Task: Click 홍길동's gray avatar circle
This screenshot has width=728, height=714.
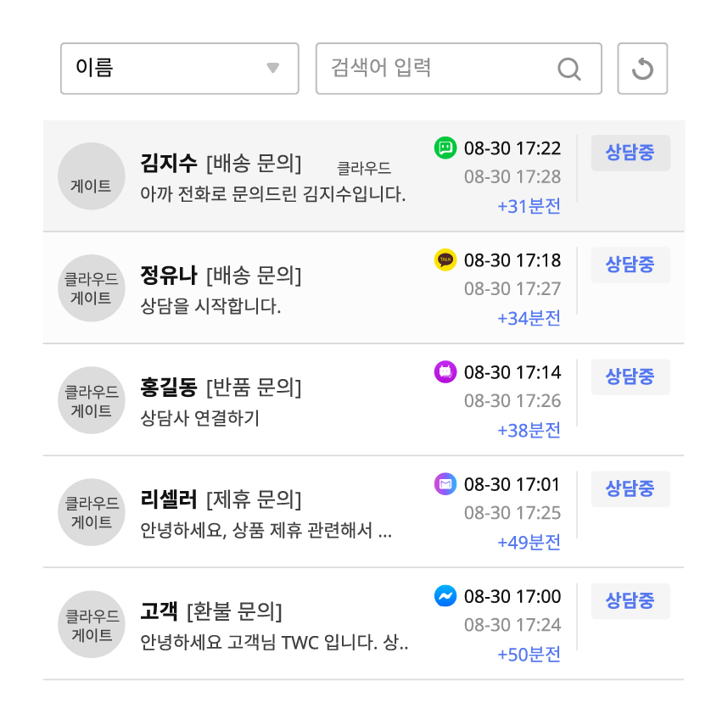Action: 92,400
